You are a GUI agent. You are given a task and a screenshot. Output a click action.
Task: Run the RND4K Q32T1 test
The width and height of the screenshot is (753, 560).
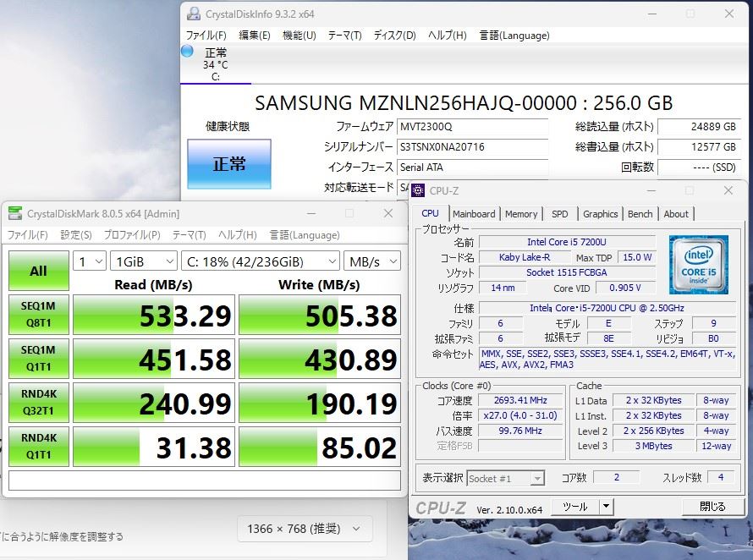coord(38,403)
